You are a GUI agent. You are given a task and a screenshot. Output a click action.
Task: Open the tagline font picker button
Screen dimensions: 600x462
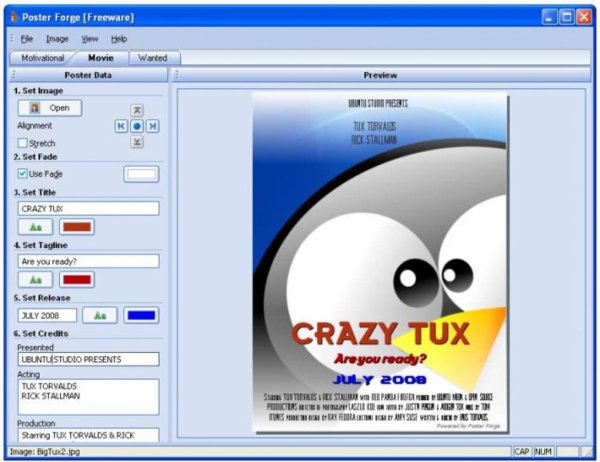click(x=35, y=280)
